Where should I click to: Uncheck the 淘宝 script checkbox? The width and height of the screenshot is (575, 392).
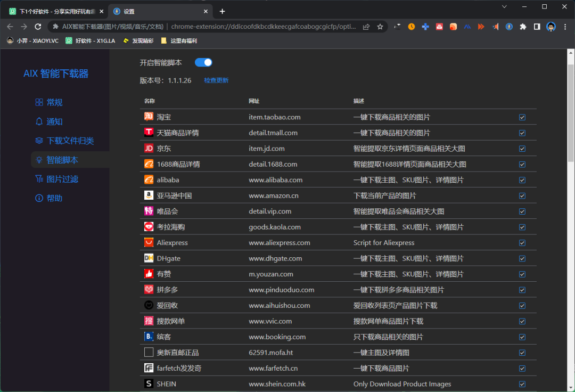522,117
